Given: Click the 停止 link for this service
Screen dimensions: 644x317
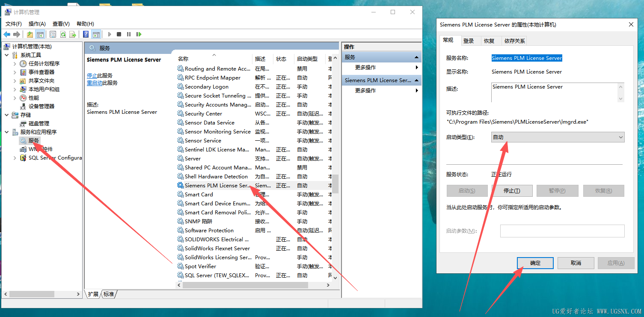Looking at the screenshot, I should pyautogui.click(x=92, y=75).
